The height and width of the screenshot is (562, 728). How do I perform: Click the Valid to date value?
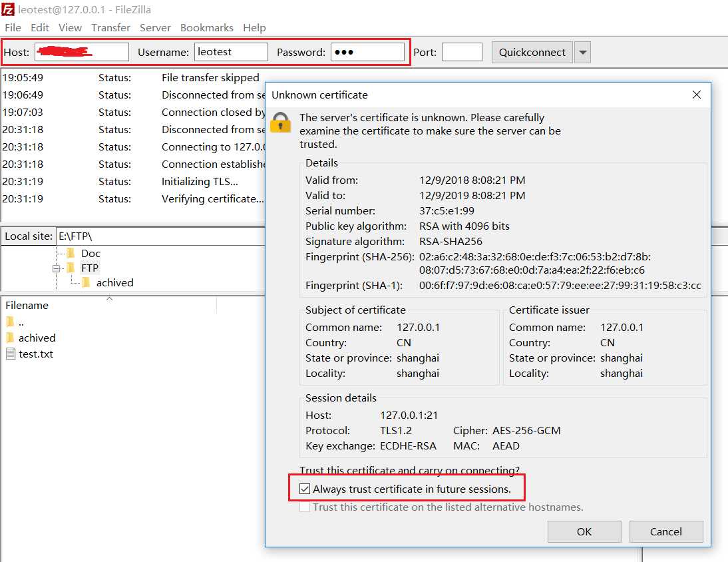click(x=472, y=196)
